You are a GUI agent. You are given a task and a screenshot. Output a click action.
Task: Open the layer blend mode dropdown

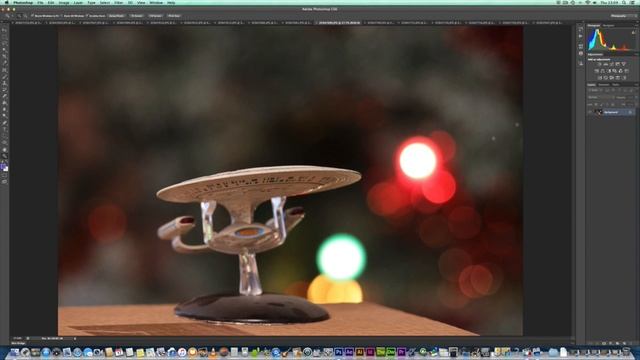pos(601,97)
